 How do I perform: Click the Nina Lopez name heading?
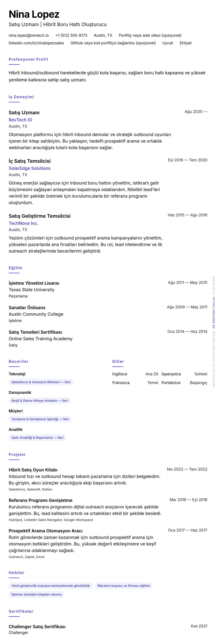[x=34, y=14]
